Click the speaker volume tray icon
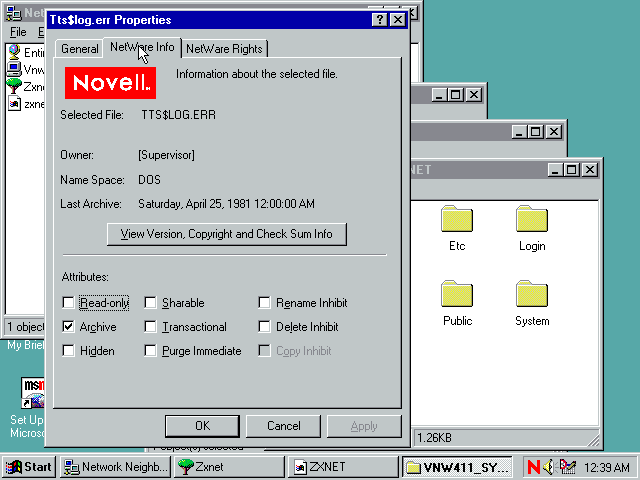Image resolution: width=640 pixels, height=480 pixels. (548, 467)
